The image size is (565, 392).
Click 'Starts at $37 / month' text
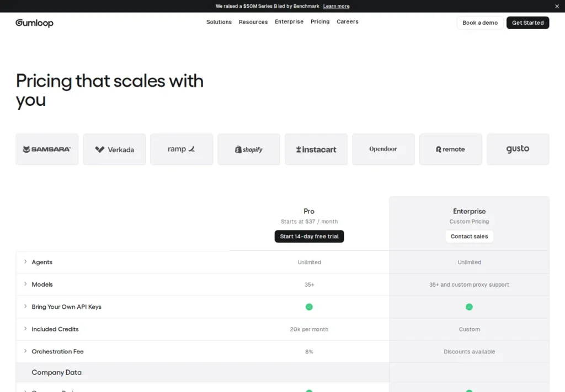click(309, 222)
